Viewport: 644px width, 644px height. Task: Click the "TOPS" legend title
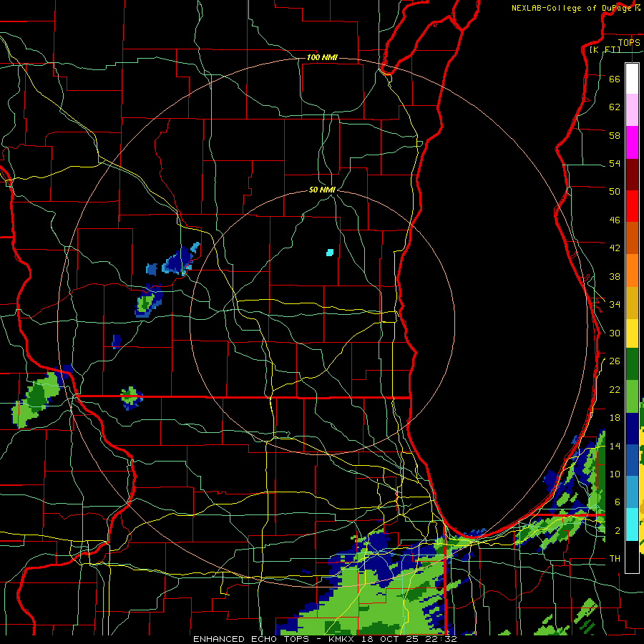[629, 42]
